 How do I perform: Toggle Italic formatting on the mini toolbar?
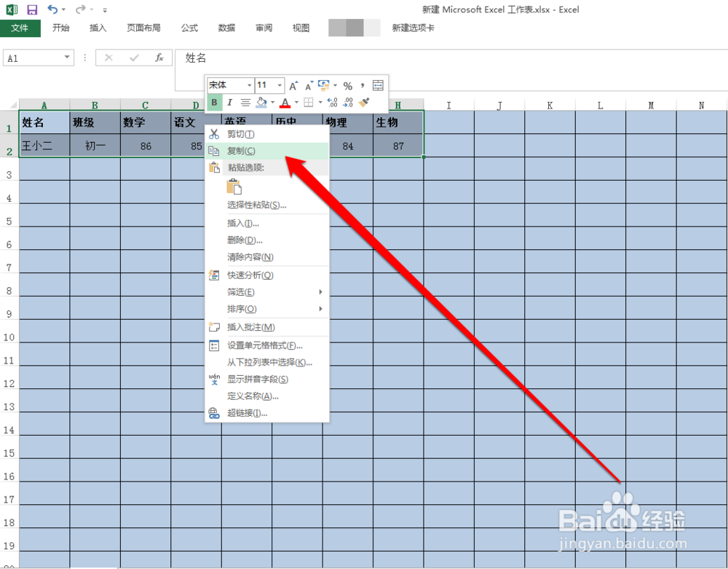(230, 102)
